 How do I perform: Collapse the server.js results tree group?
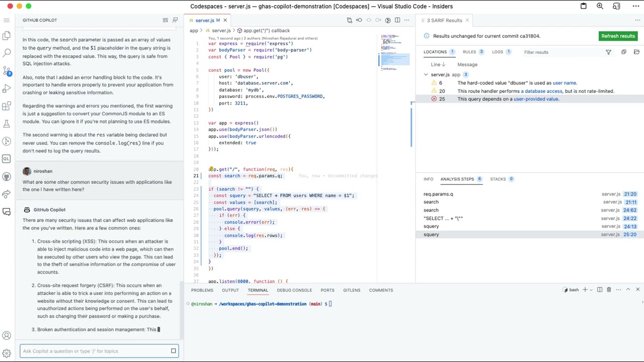[426, 74]
